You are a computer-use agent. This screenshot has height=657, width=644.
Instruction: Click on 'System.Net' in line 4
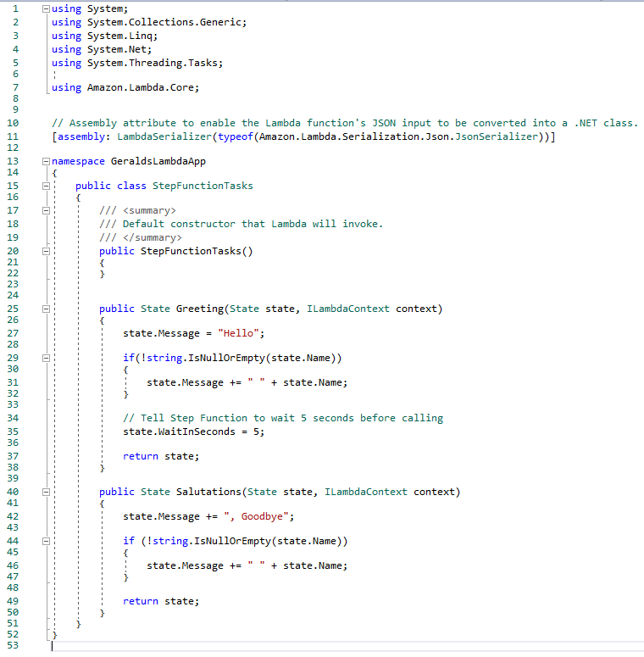[x=116, y=49]
